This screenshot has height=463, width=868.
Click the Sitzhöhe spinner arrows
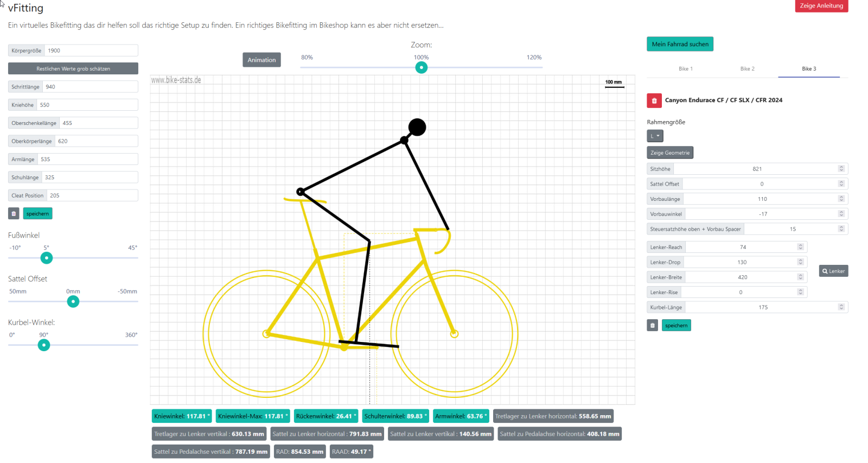(841, 169)
